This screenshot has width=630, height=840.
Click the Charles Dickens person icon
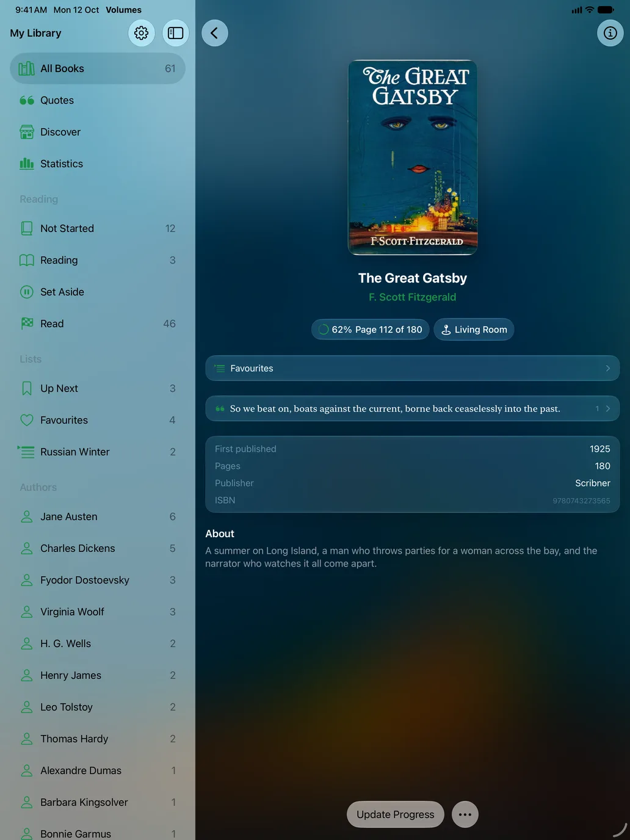click(27, 548)
